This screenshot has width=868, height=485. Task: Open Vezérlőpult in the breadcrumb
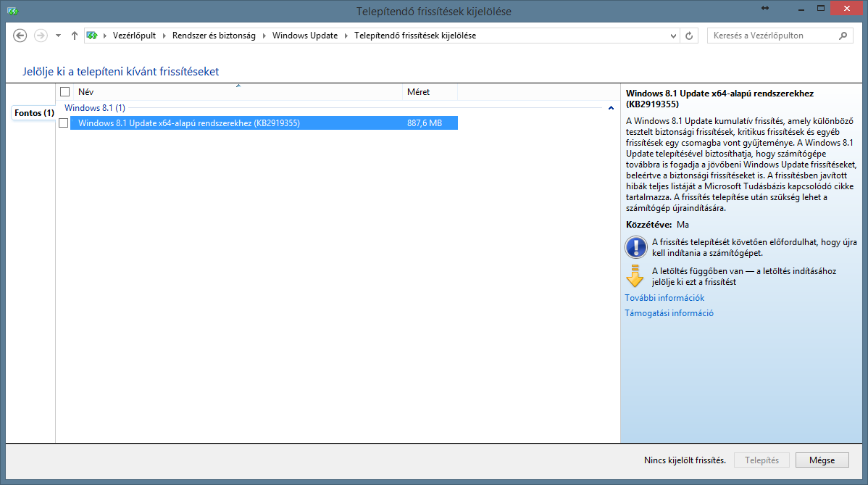[x=135, y=36]
